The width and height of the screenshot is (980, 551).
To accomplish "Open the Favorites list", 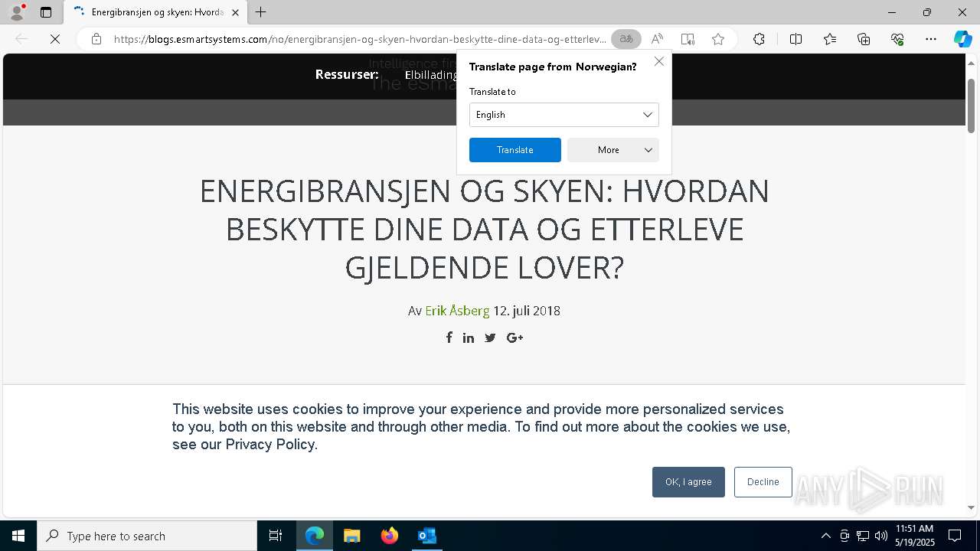I will click(x=830, y=39).
